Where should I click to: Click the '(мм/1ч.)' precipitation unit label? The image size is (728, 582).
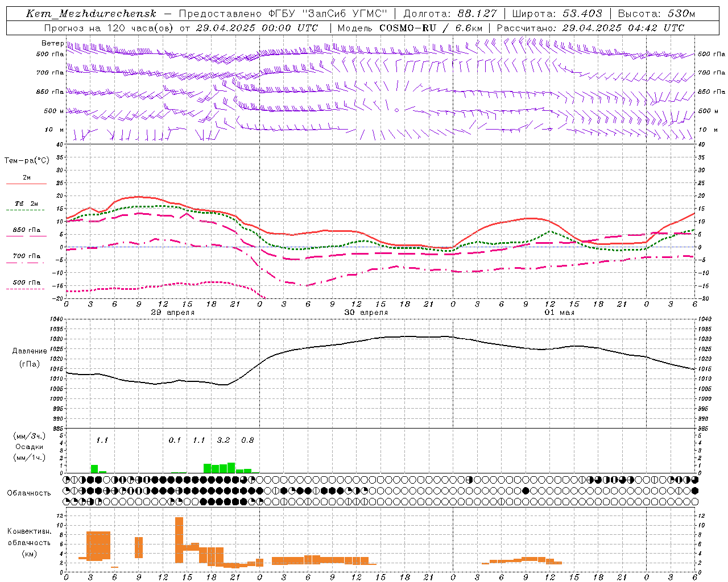click(30, 458)
